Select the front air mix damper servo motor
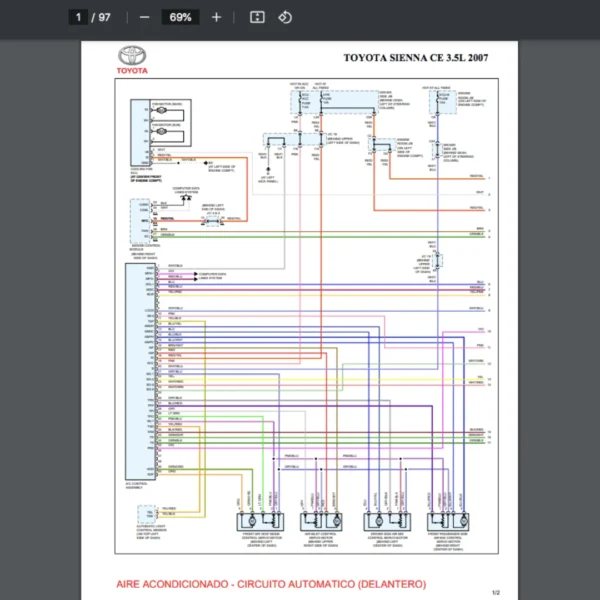600x600 pixels. click(255, 523)
